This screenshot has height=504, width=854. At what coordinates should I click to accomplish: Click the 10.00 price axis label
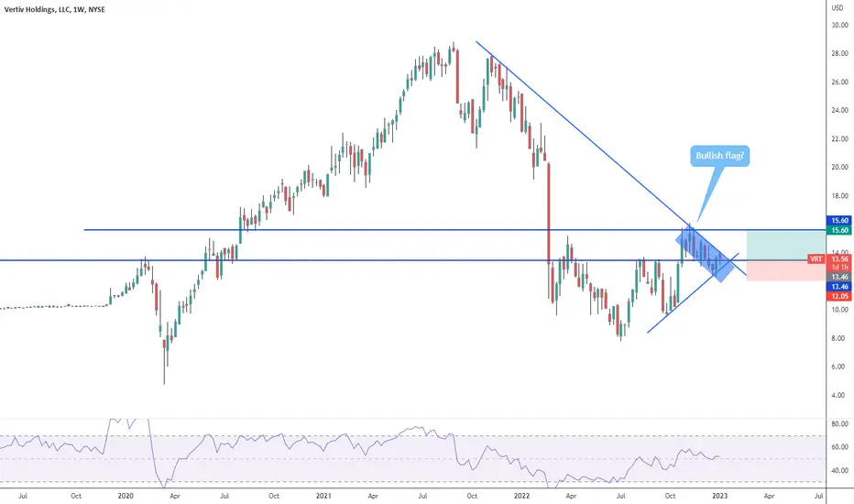(839, 310)
